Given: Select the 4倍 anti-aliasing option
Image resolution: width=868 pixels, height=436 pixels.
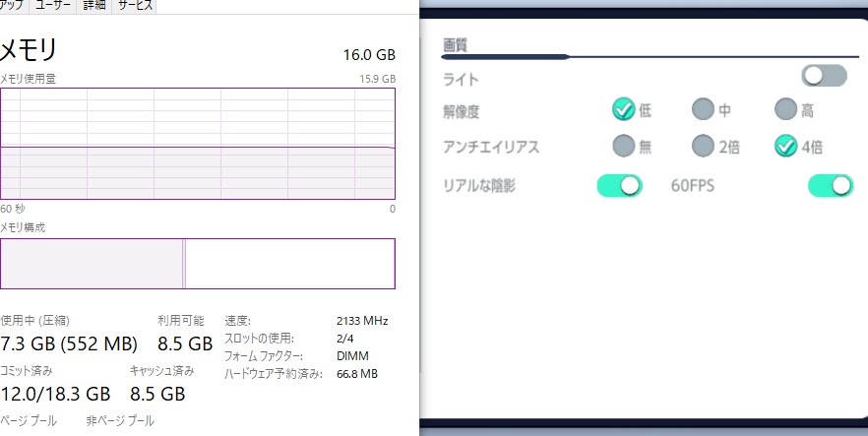Looking at the screenshot, I should pyautogui.click(x=785, y=147).
